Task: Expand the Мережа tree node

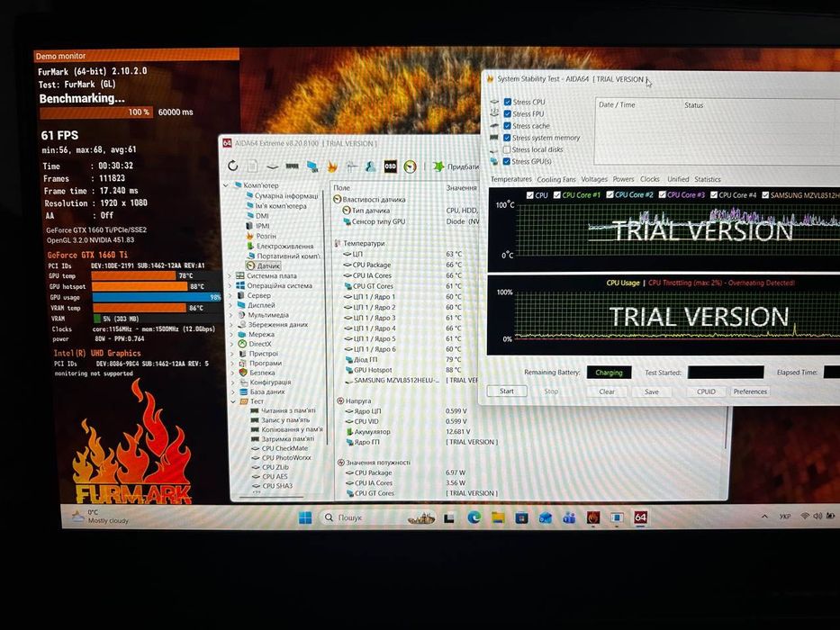Action: [231, 334]
